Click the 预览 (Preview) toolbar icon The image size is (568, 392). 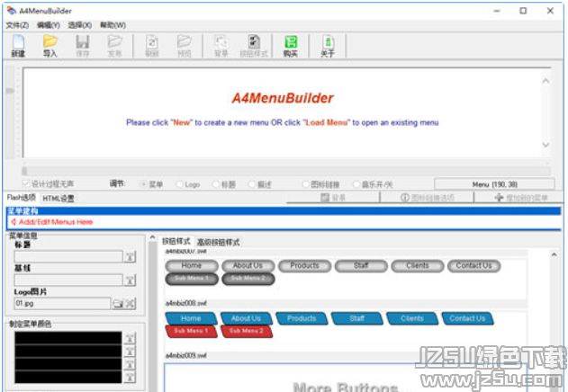[x=184, y=46]
